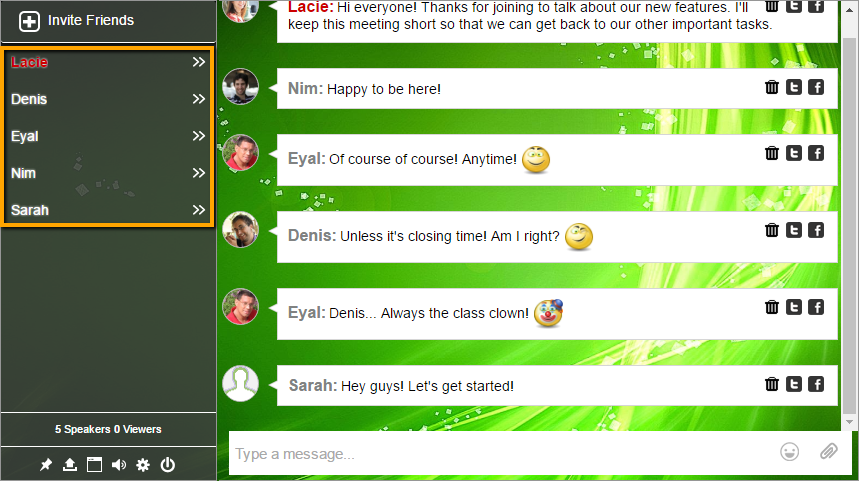Click the Type a message field
This screenshot has height=481, width=859.
(x=502, y=453)
